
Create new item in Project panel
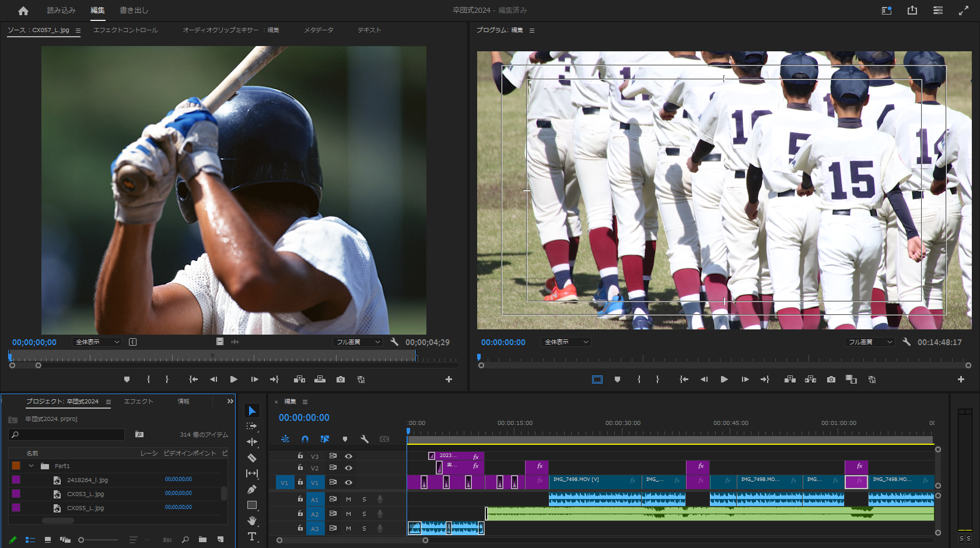tap(220, 540)
